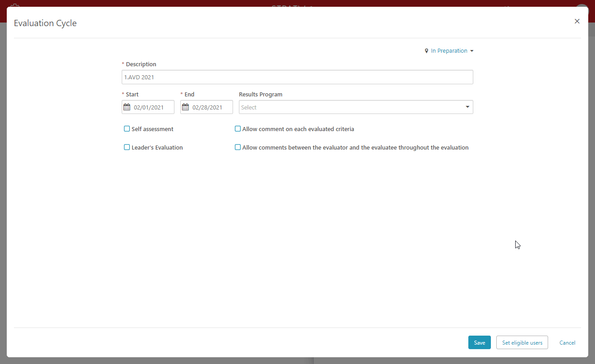Click Set eligible users button
This screenshot has width=595, height=364.
pyautogui.click(x=522, y=343)
